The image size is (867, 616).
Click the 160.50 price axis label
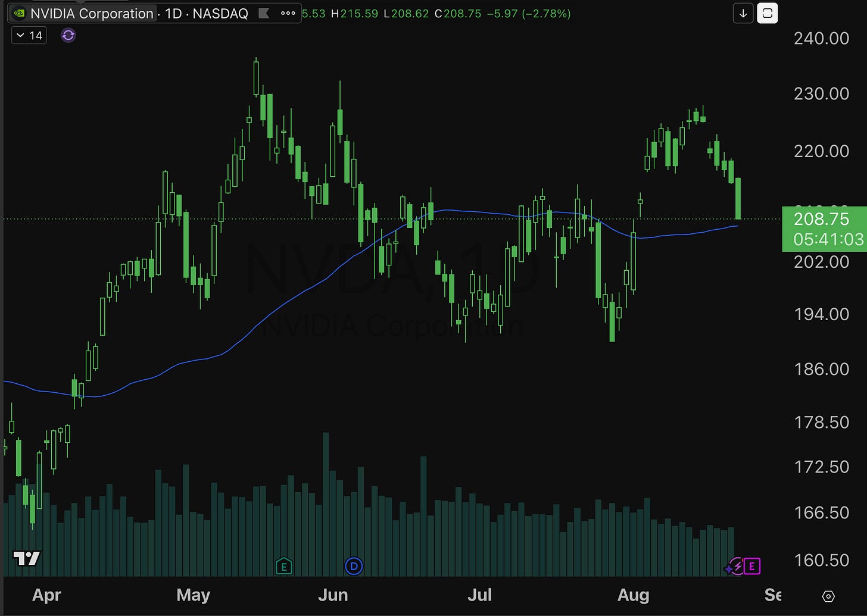(821, 560)
